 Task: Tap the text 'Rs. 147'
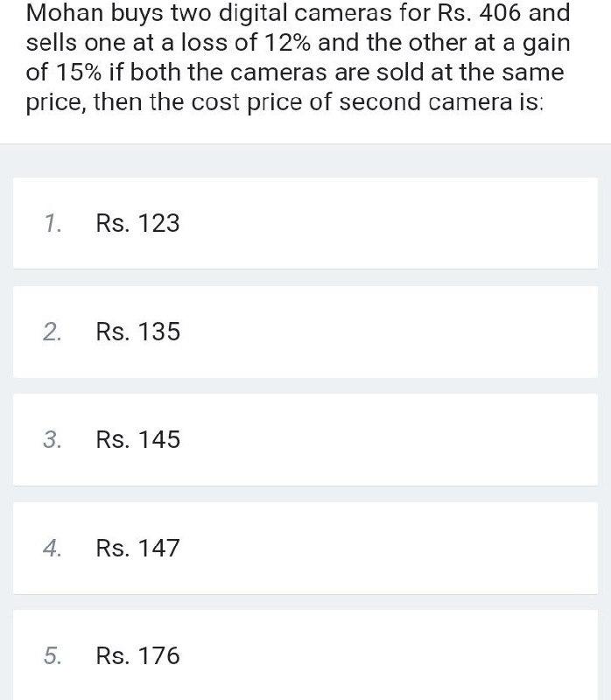tap(138, 549)
